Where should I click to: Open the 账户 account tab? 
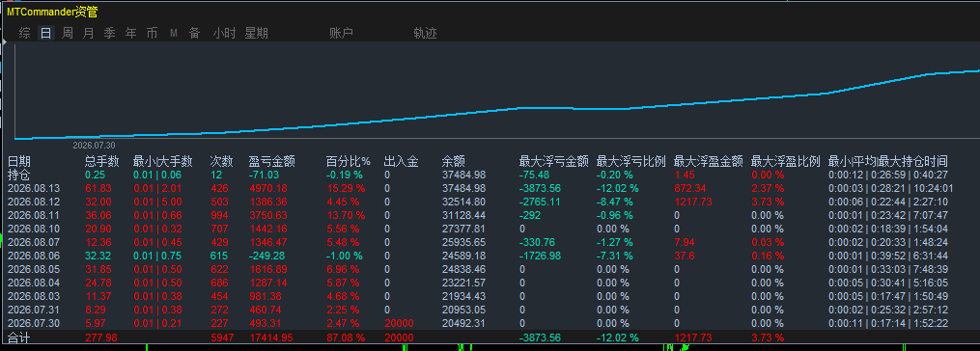341,33
